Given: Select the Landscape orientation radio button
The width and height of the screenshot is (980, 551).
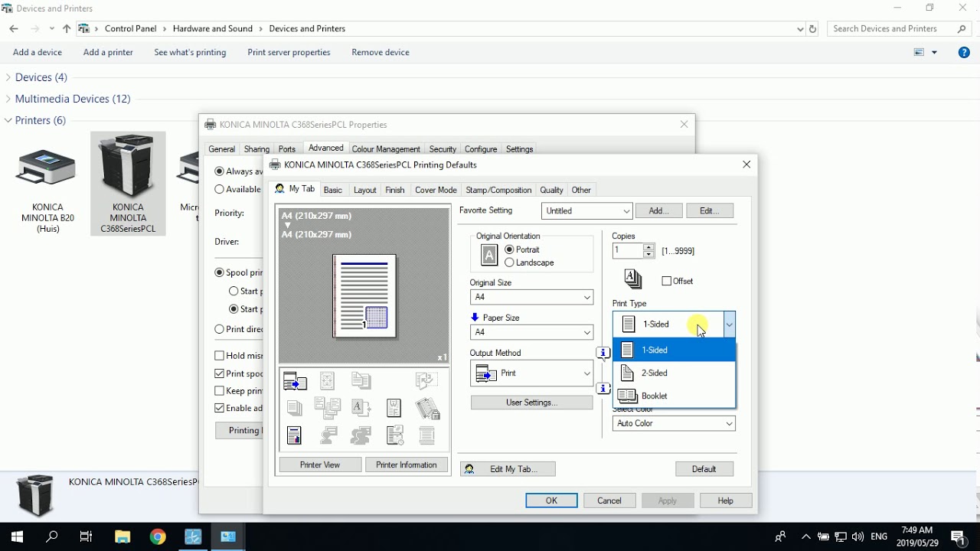Looking at the screenshot, I should (509, 262).
